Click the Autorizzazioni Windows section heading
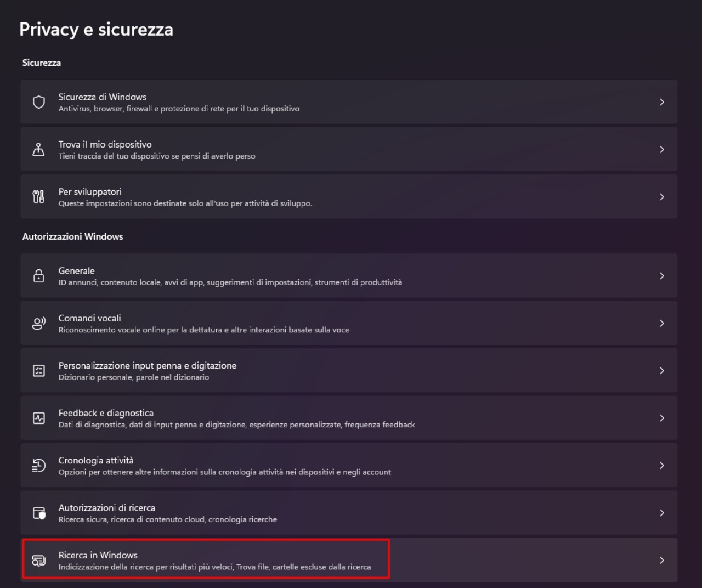702x588 pixels. 73,236
